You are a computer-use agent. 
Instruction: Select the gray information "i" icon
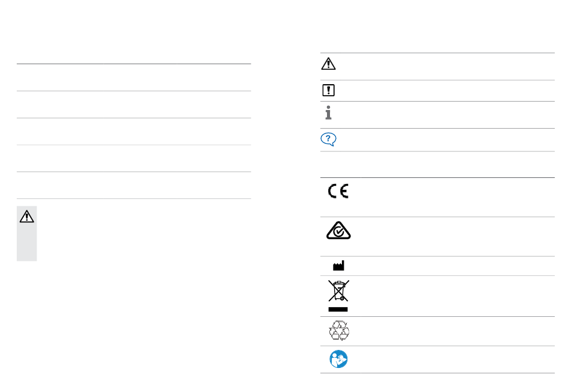(328, 112)
